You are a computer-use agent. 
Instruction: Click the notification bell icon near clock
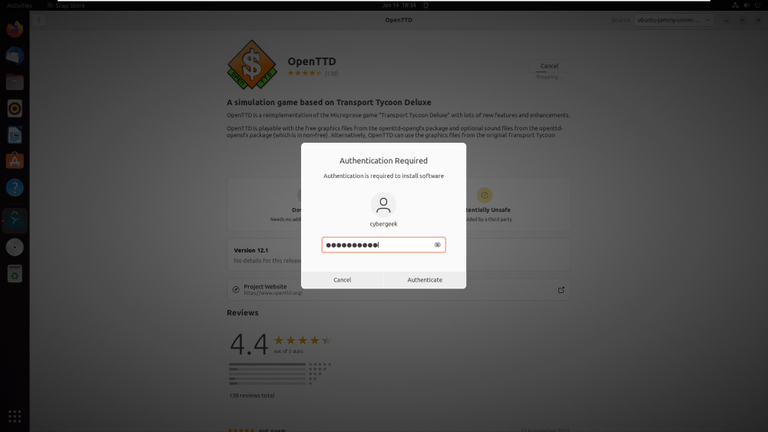pyautogui.click(x=426, y=5)
